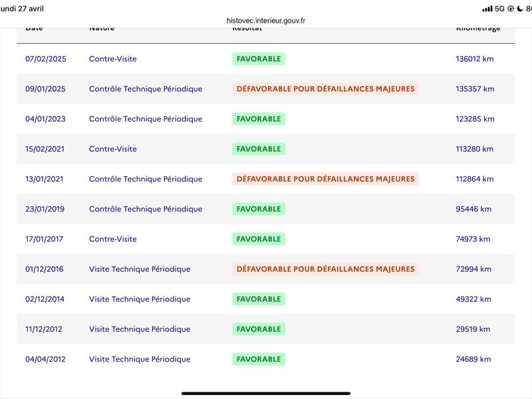The image size is (532, 399).
Task: Tap FAVORABLE badge for 07/02/2025
Action: (x=259, y=59)
